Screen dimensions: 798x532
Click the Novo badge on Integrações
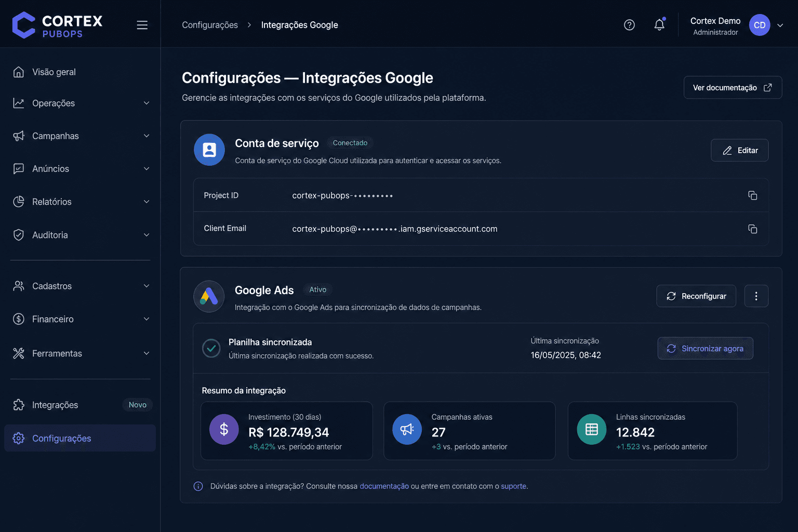(138, 405)
